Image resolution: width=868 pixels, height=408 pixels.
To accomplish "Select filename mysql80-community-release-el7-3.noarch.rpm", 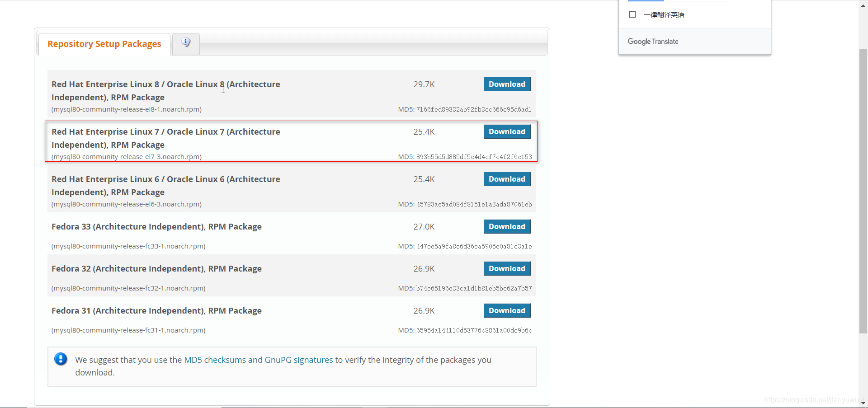I will click(x=127, y=157).
